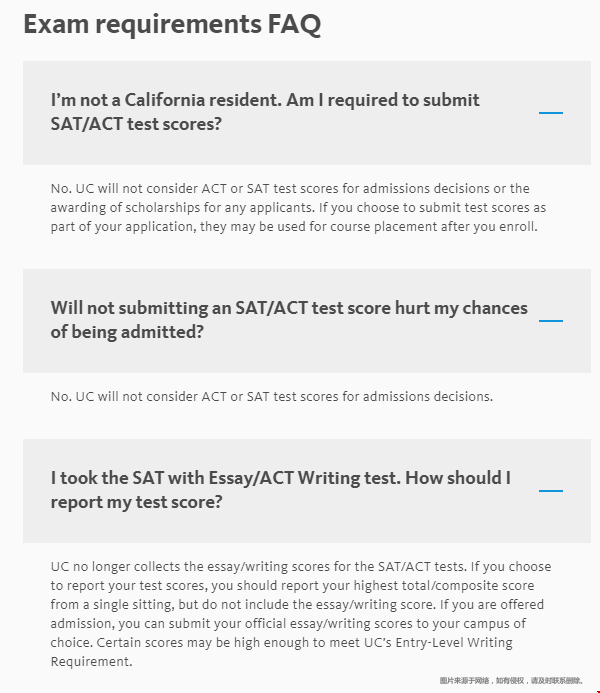
Task: Click "SAT/ACT test scores?" line of first question
Action: [x=136, y=124]
